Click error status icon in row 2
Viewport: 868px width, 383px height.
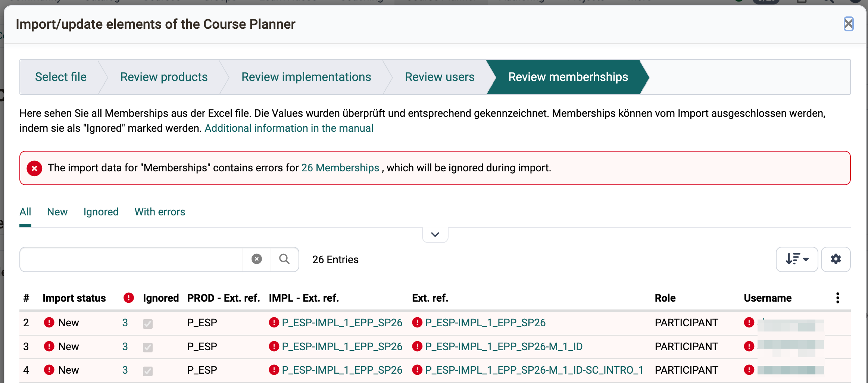tap(49, 323)
